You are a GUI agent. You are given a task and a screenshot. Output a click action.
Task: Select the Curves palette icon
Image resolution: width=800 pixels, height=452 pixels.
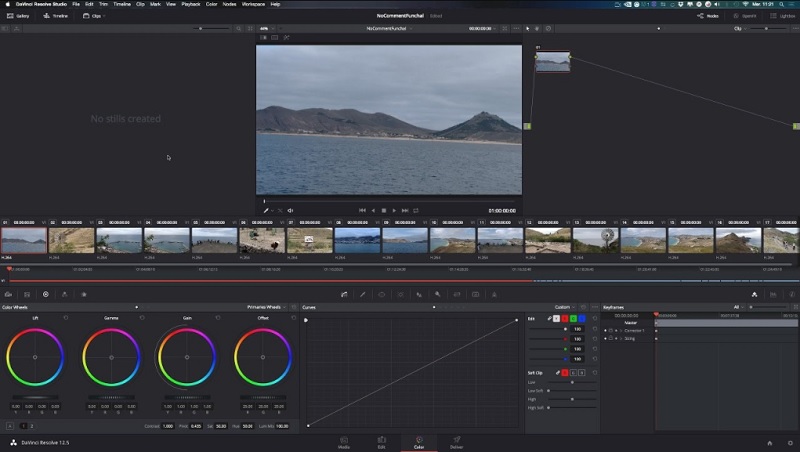pos(344,294)
